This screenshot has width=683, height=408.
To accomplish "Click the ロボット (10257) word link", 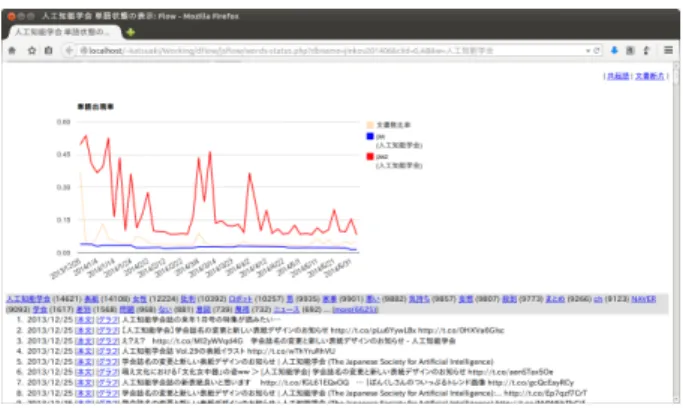I will (240, 299).
